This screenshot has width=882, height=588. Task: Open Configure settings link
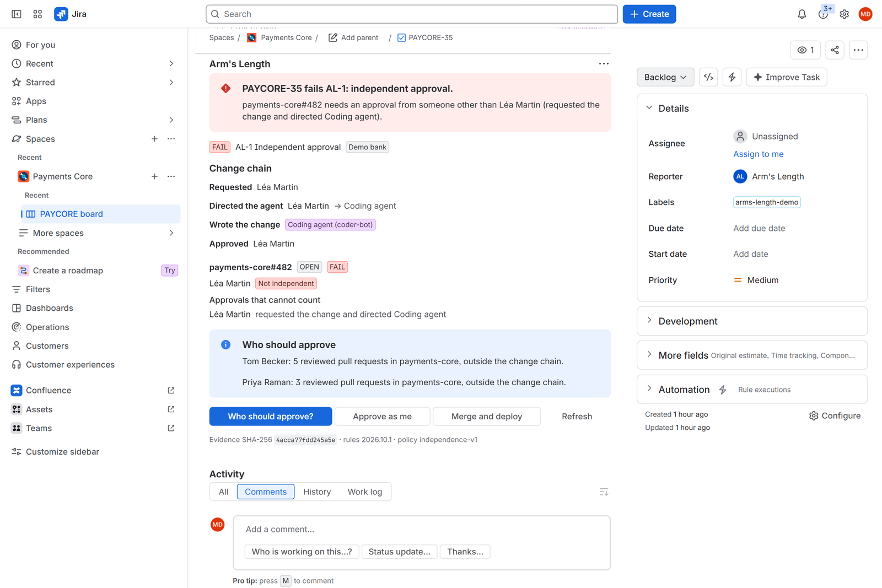(x=835, y=416)
